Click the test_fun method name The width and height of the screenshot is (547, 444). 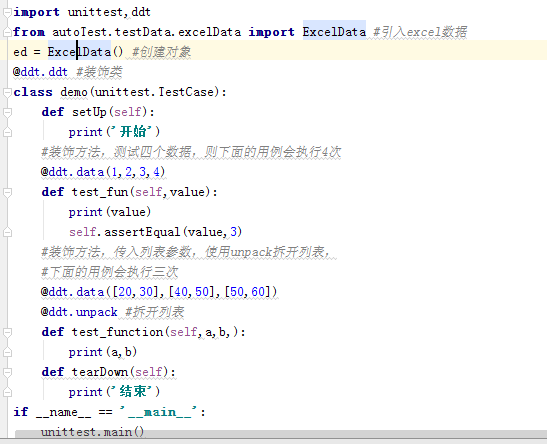100,192
